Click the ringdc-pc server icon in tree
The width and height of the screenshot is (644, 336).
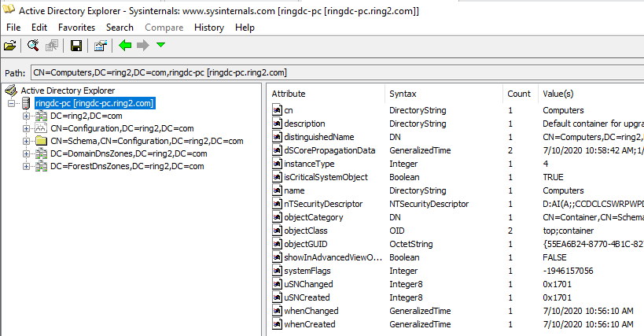coord(26,104)
